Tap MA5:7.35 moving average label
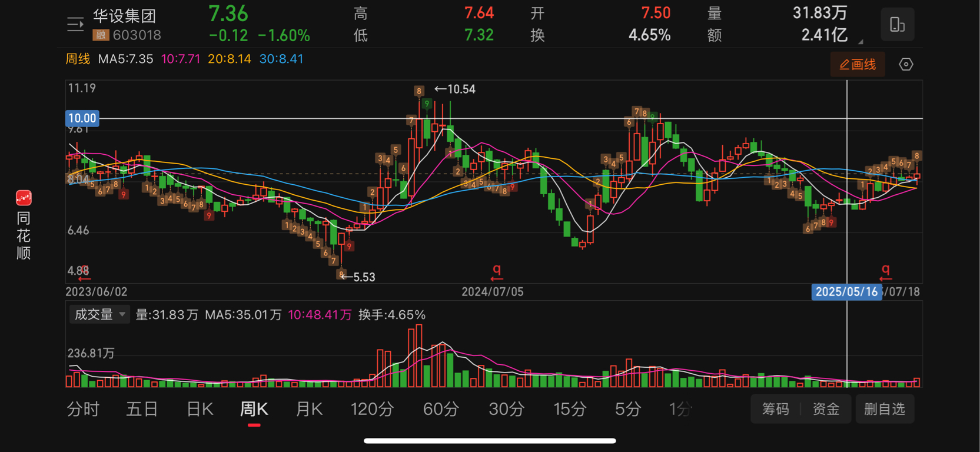This screenshot has height=452, width=980. click(125, 59)
